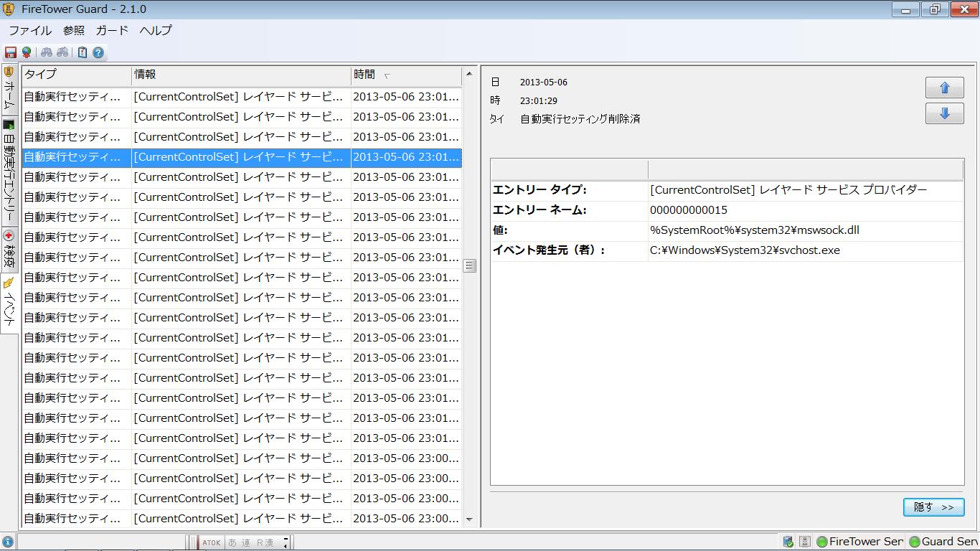Go to next event with down arrow
Screen dimensions: 980x551
tap(944, 113)
